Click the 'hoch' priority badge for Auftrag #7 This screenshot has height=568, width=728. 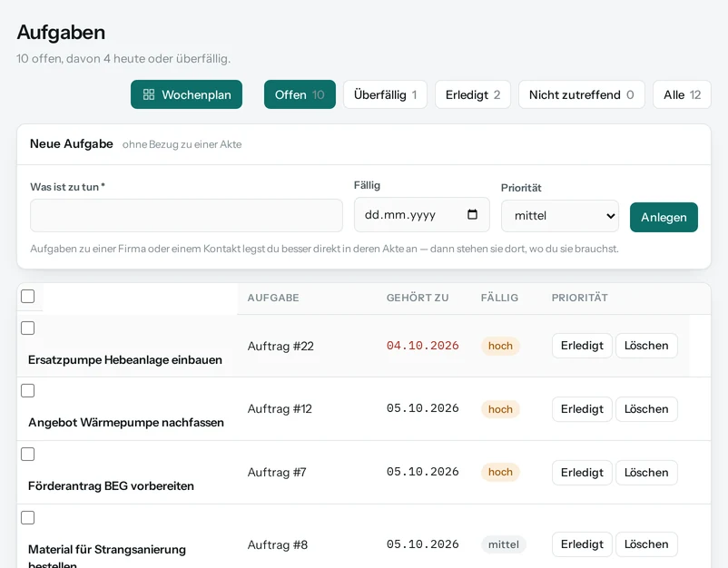click(x=500, y=473)
